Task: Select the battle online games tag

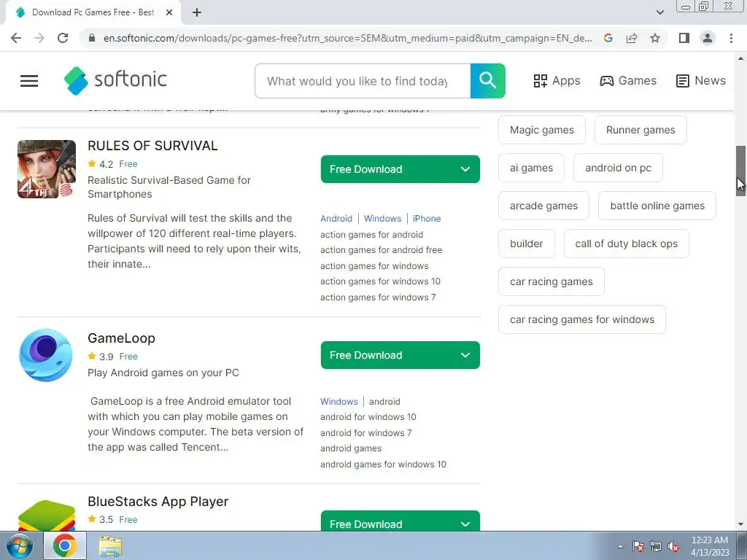Action: [657, 206]
